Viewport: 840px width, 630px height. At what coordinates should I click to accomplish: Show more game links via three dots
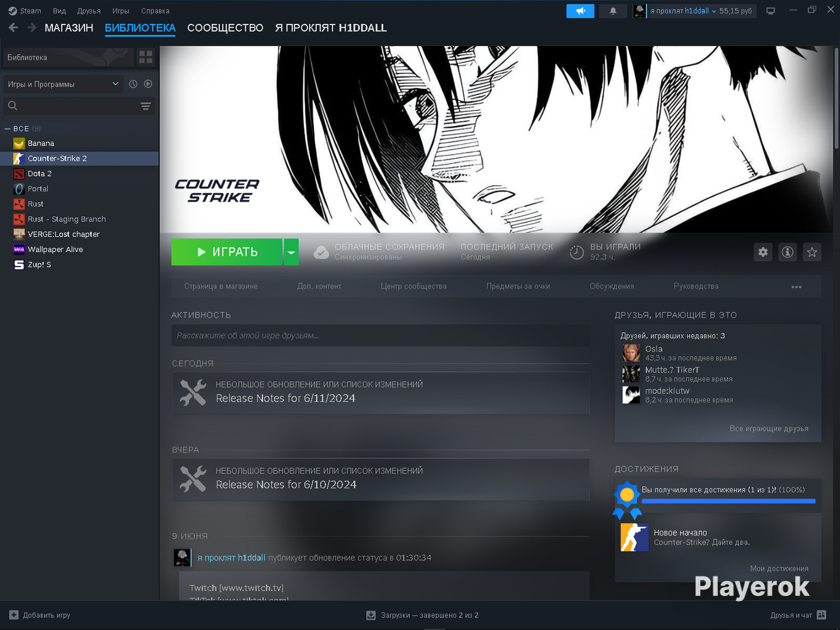[797, 287]
